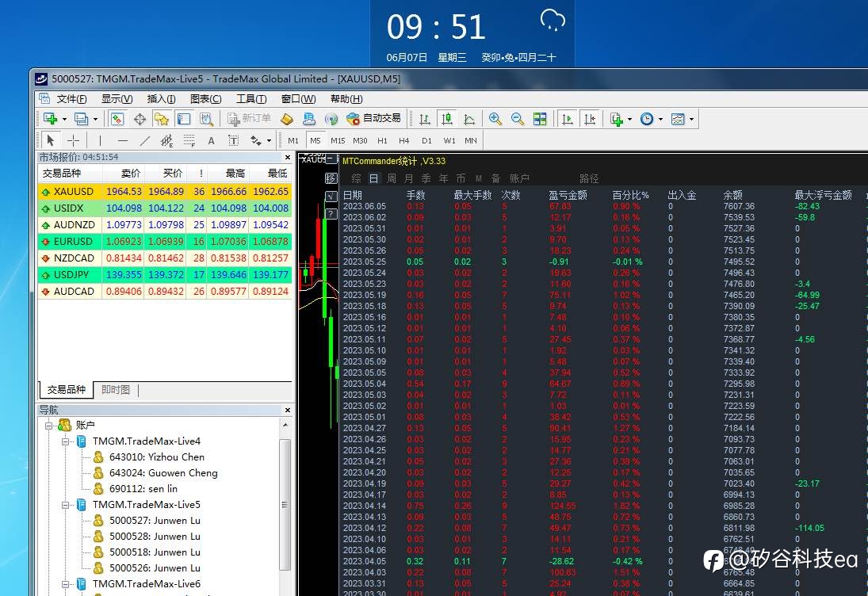The width and height of the screenshot is (868, 596).
Task: Click the signals broadcast icon
Action: point(331,118)
